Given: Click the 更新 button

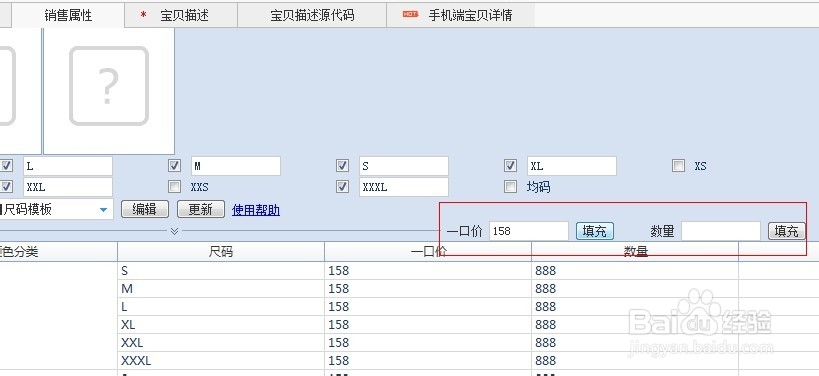Looking at the screenshot, I should [201, 209].
